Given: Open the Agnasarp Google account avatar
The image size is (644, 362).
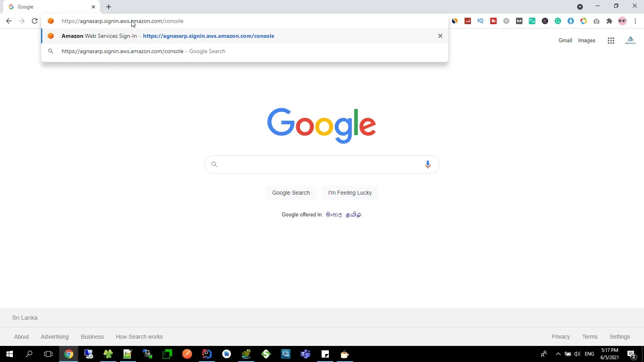Looking at the screenshot, I should (x=630, y=40).
